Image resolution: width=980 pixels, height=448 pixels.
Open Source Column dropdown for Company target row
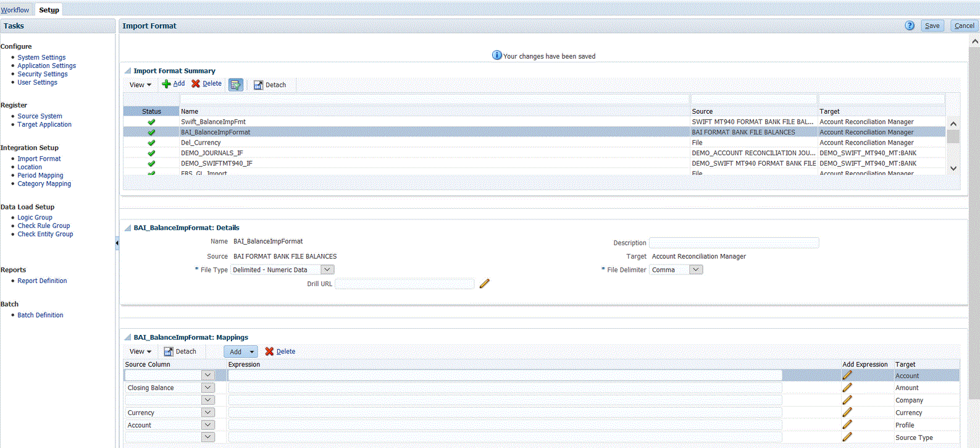coord(207,400)
